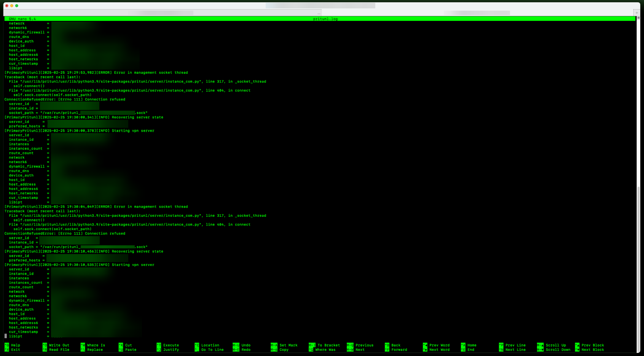Click the ^K Cut shortcut
644x356 pixels.
click(125, 345)
